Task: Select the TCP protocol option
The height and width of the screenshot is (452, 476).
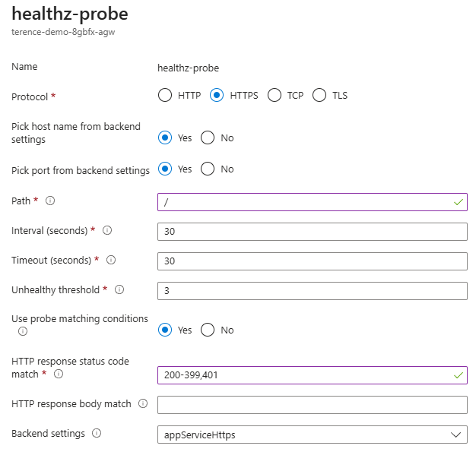Action: pyautogui.click(x=274, y=95)
